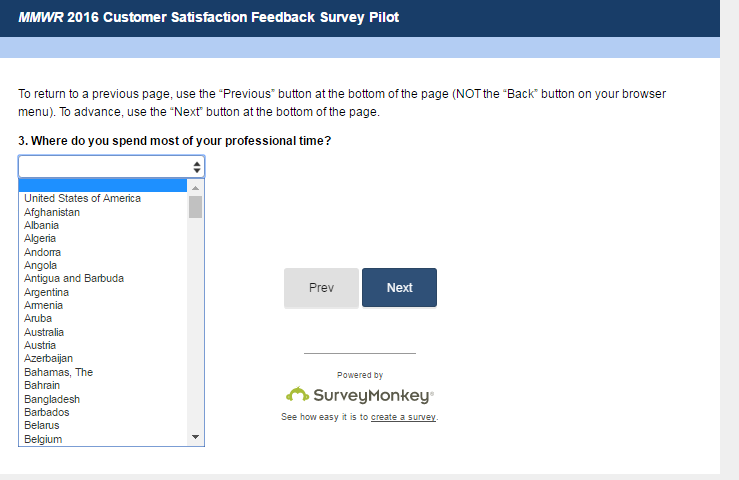Viewport: 739px width, 480px height.
Task: Select Azerbaijan in the list
Action: click(48, 359)
